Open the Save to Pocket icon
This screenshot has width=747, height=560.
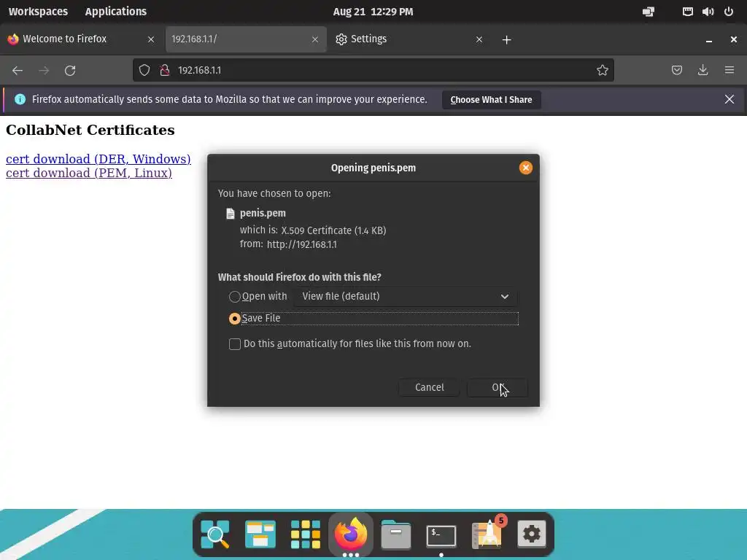tap(676, 71)
